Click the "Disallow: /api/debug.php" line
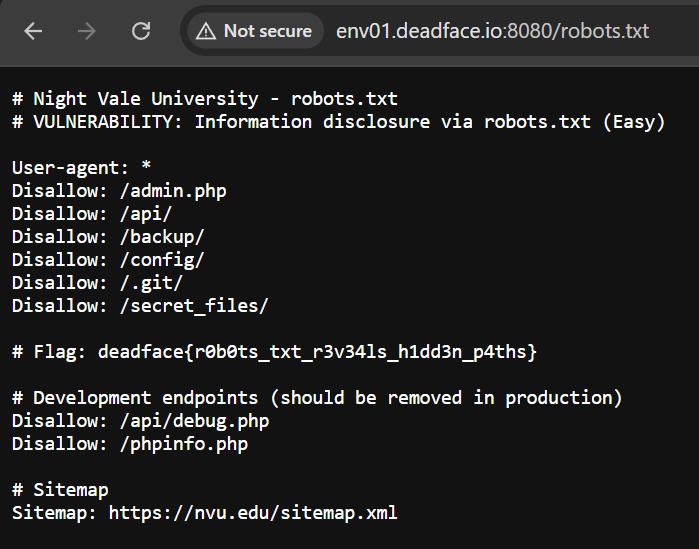Image resolution: width=699 pixels, height=549 pixels. (140, 420)
